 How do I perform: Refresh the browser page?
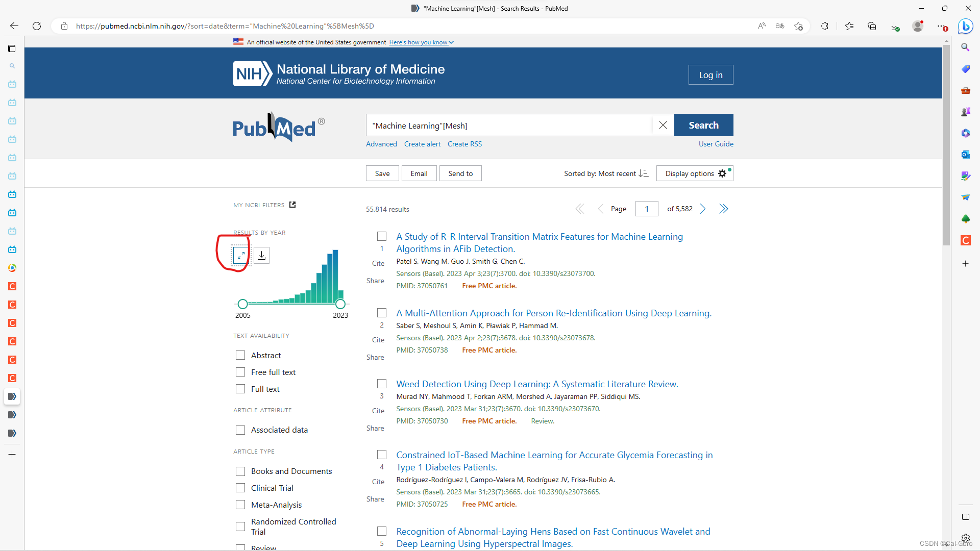point(37,26)
